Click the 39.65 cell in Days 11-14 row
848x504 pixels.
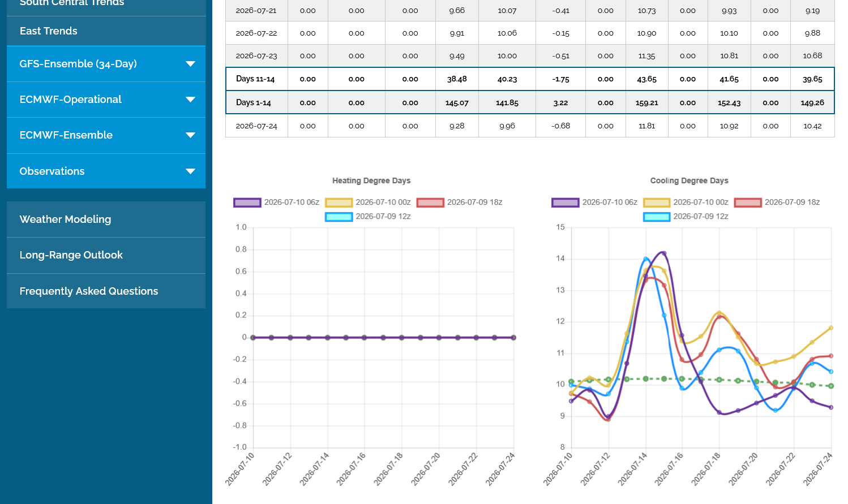[x=812, y=79]
